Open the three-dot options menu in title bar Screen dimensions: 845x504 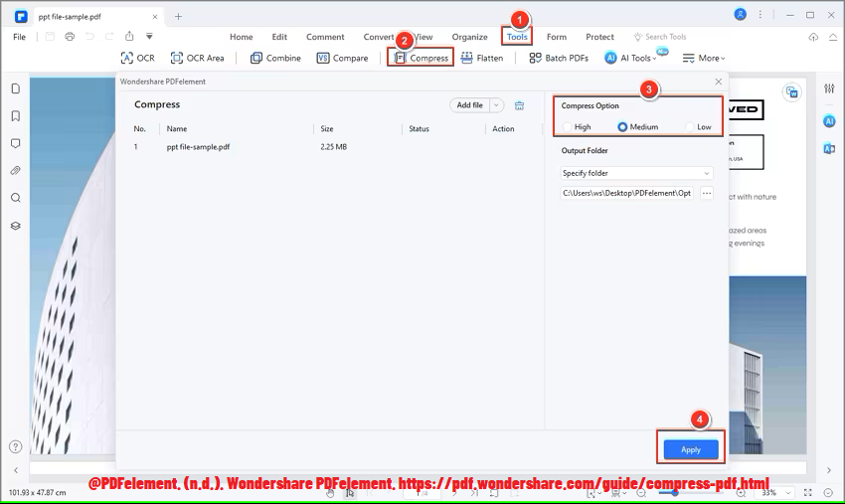click(x=760, y=15)
